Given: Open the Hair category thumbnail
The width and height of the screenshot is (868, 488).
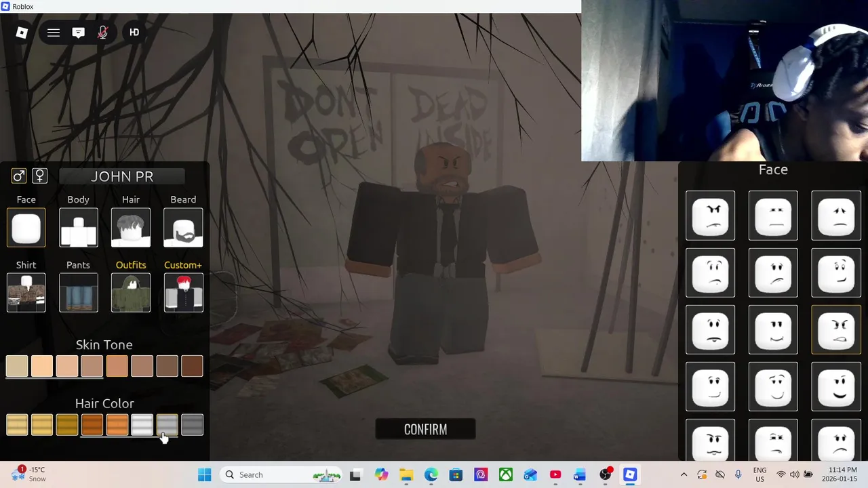Looking at the screenshot, I should [x=131, y=227].
